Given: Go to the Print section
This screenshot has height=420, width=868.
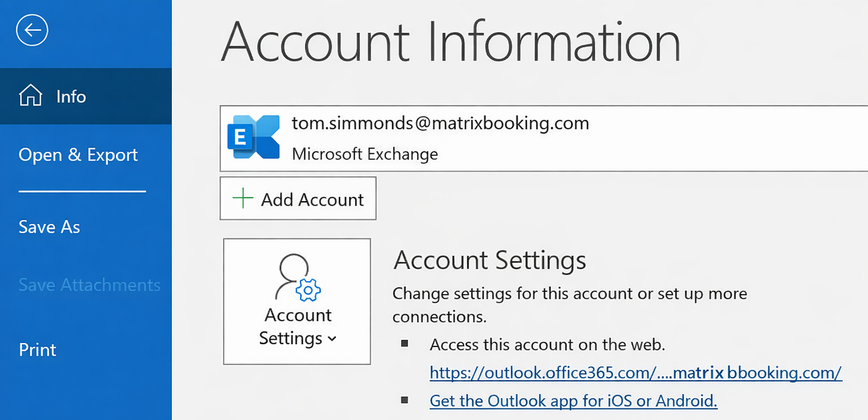Looking at the screenshot, I should click(x=37, y=349).
